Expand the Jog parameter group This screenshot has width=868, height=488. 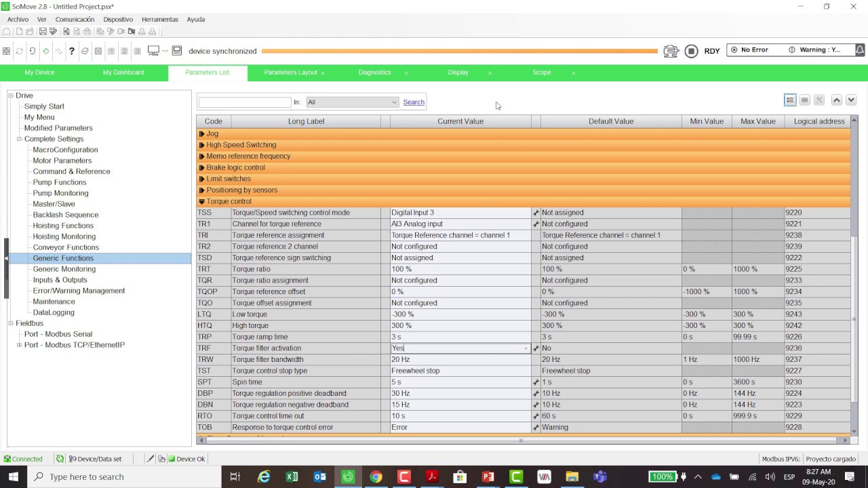pyautogui.click(x=202, y=134)
